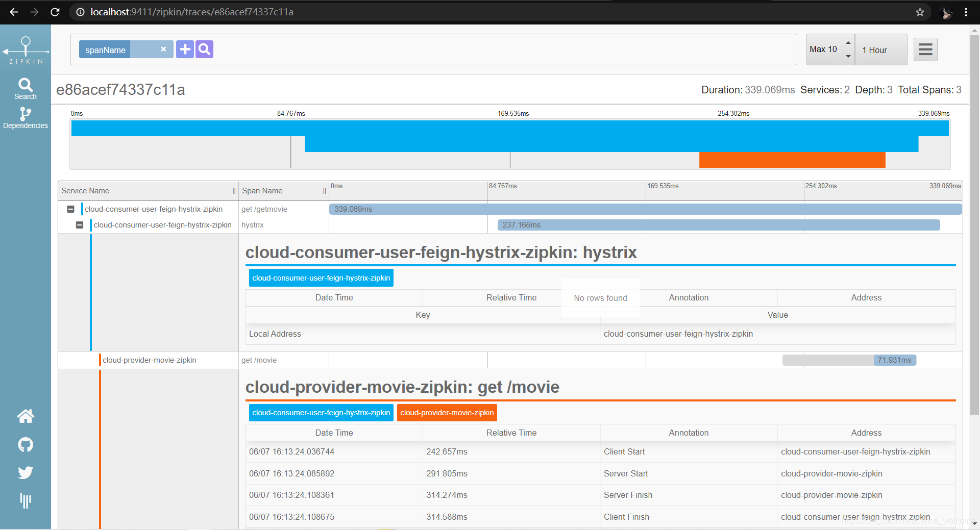
Task: Click the Span Name column resize handle
Action: [325, 191]
